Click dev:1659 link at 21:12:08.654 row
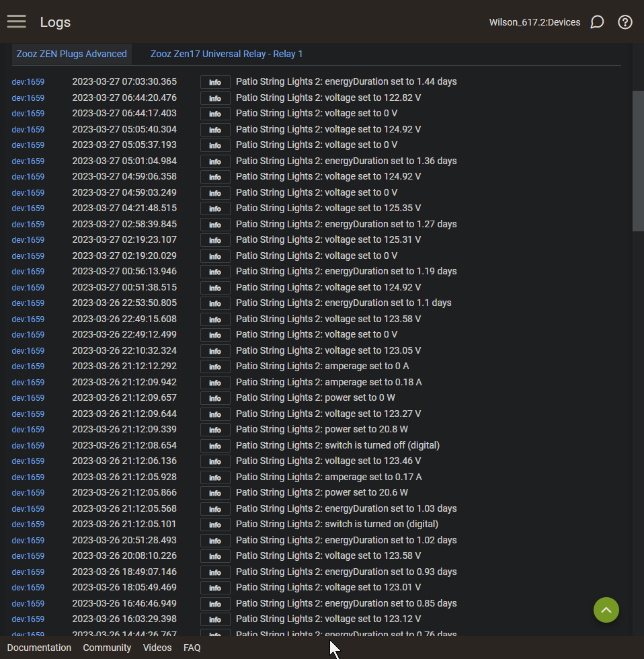Image resolution: width=644 pixels, height=659 pixels. [x=28, y=445]
